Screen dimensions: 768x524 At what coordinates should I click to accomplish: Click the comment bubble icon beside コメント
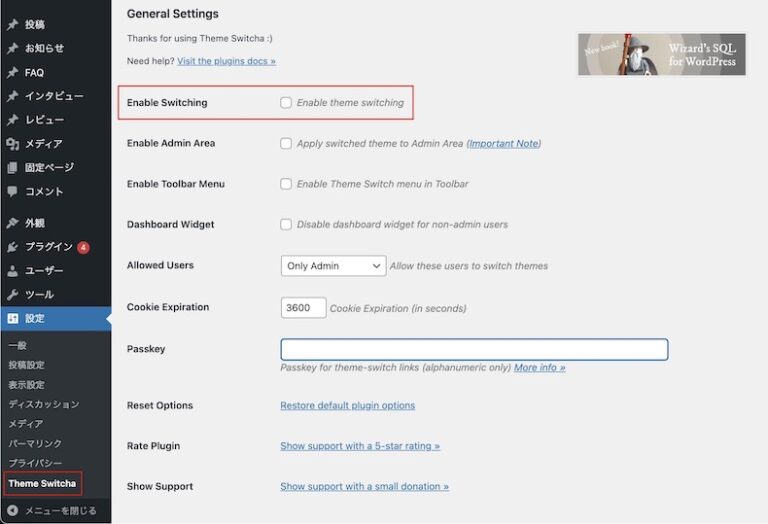12,192
